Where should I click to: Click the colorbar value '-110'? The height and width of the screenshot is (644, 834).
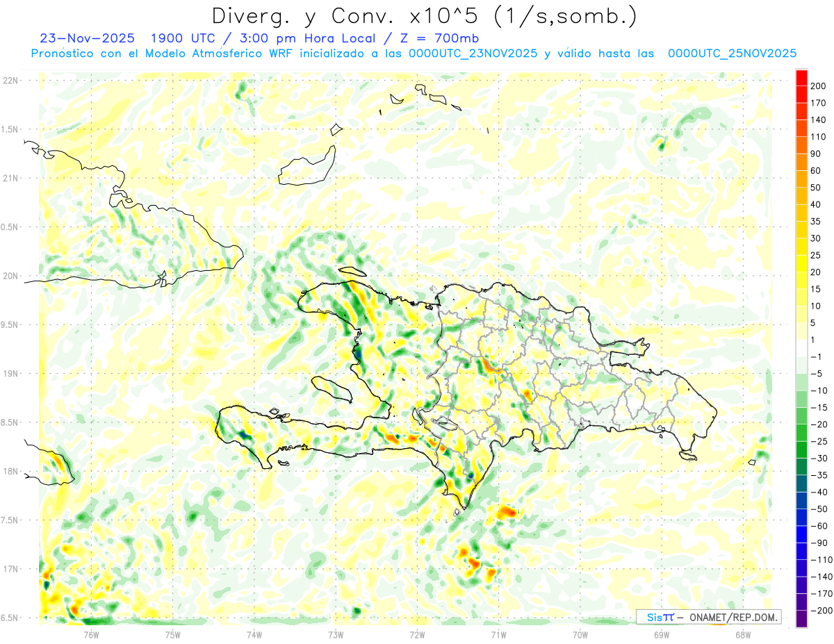pos(822,559)
